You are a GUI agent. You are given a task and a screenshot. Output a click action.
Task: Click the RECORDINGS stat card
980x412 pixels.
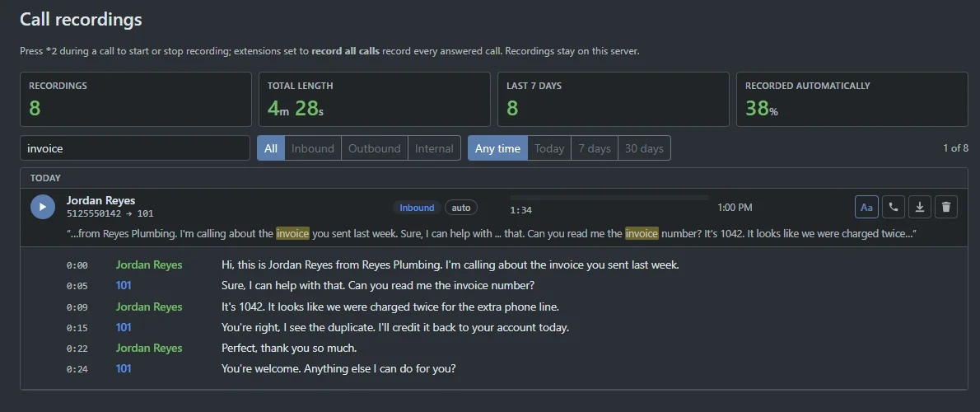point(136,100)
